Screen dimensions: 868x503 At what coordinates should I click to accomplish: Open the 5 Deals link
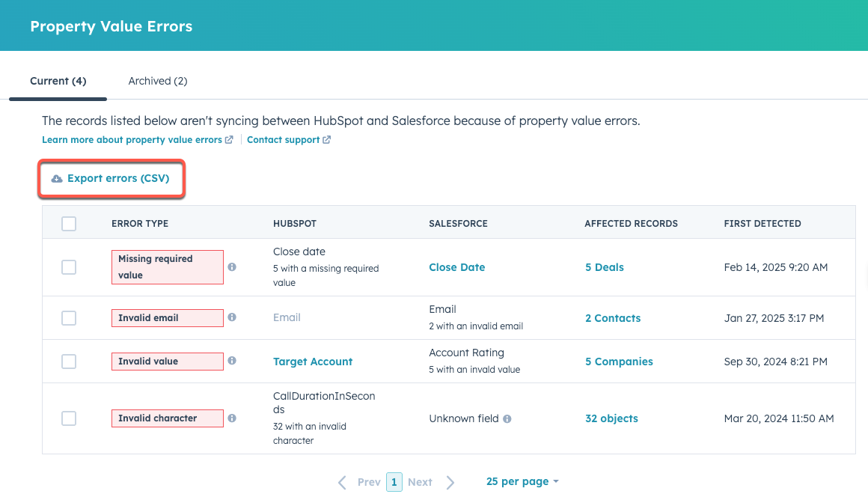coord(605,267)
